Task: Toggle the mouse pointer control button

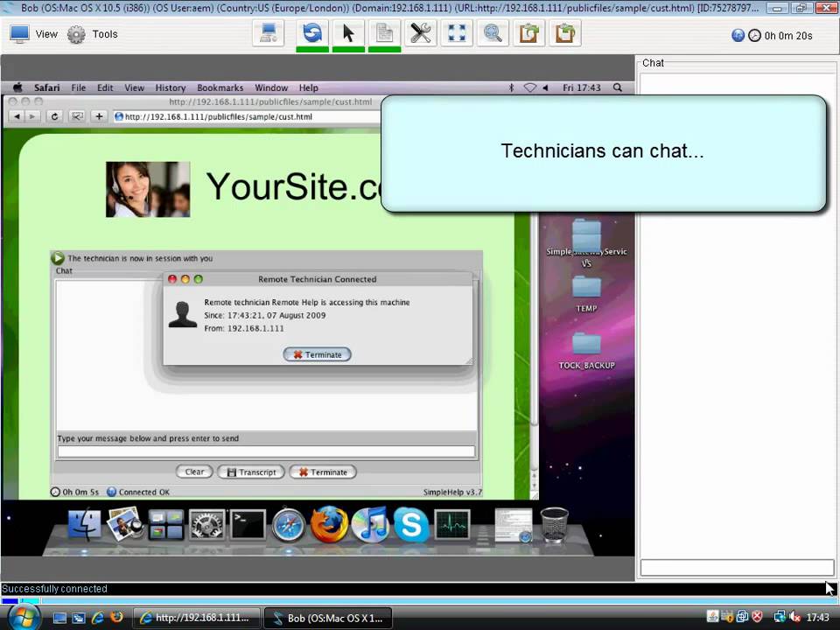Action: [348, 33]
